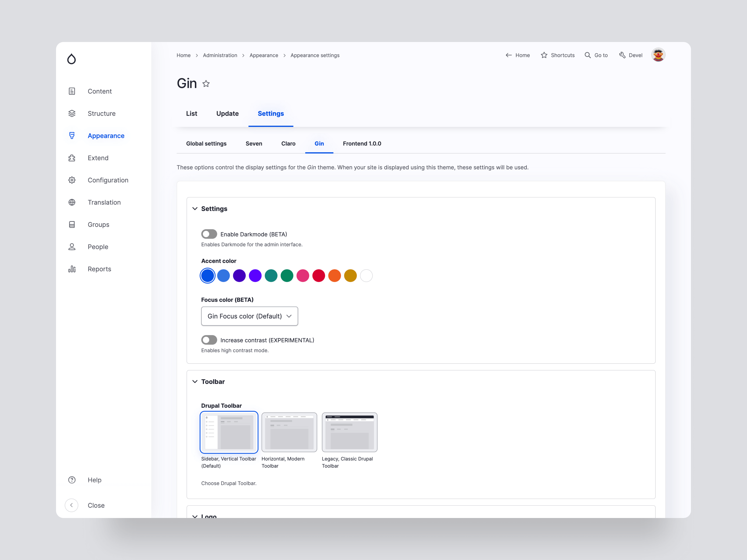Pick the red accent color swatch
The width and height of the screenshot is (747, 560).
tap(318, 276)
